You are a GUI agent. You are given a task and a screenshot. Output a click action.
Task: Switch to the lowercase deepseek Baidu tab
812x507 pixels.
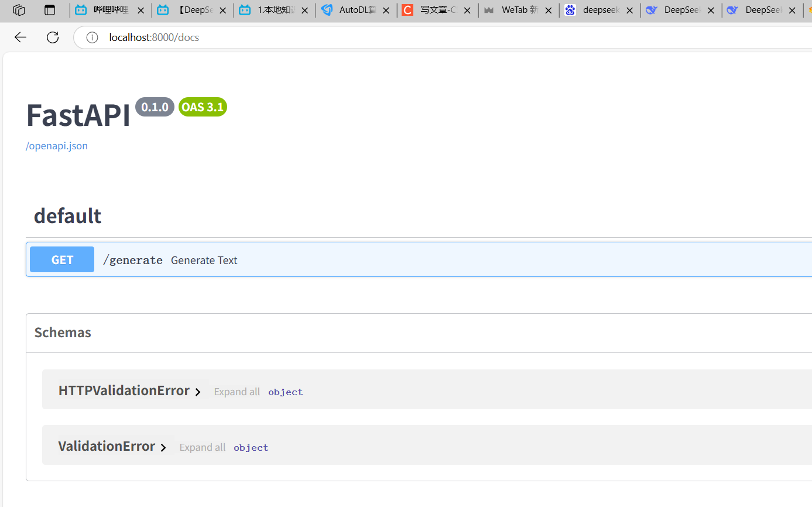click(x=599, y=10)
